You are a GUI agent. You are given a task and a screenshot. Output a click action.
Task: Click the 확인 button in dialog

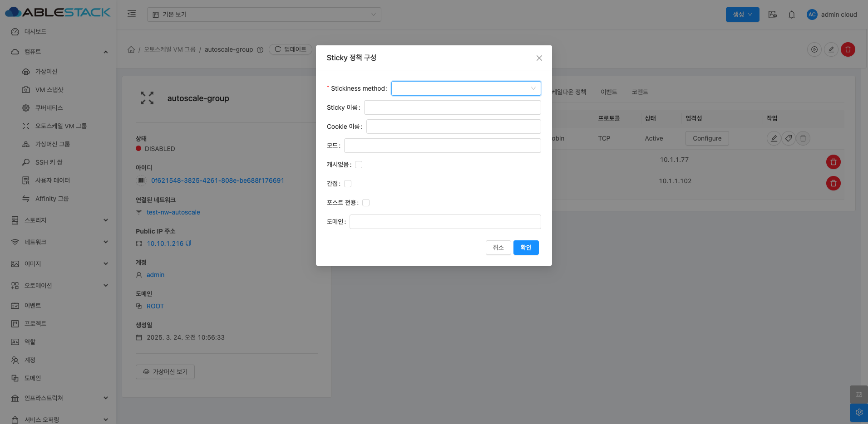(526, 248)
